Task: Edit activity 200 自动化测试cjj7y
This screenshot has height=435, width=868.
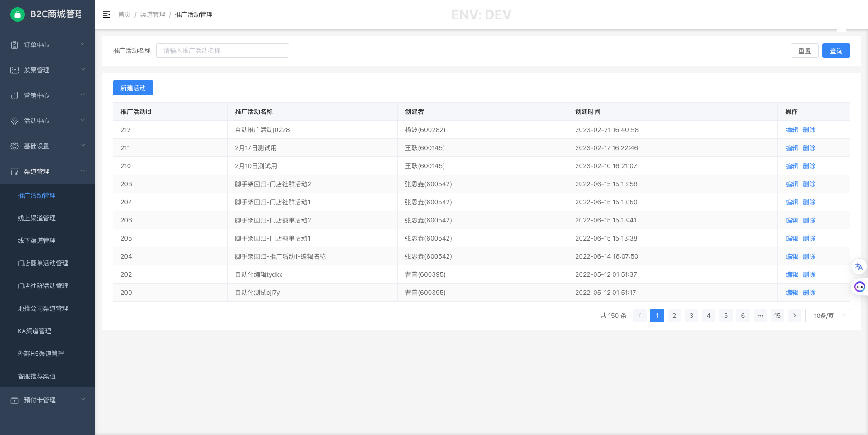Action: [792, 293]
